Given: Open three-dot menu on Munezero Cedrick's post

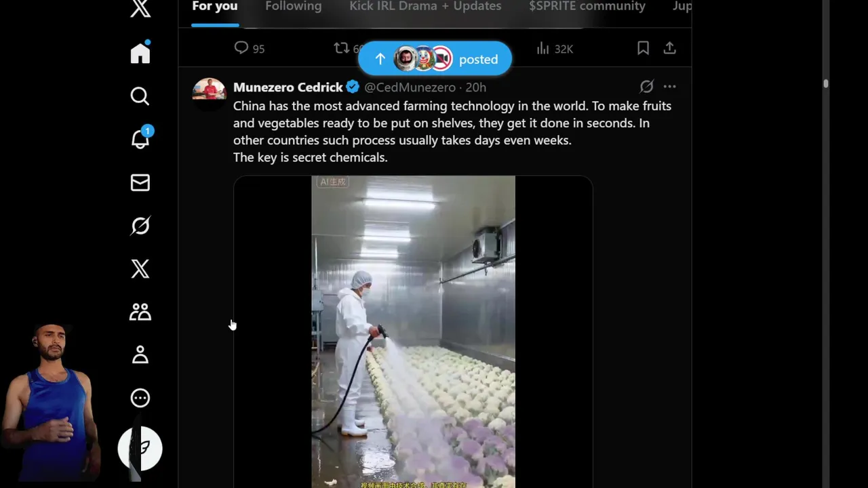Looking at the screenshot, I should (x=669, y=87).
